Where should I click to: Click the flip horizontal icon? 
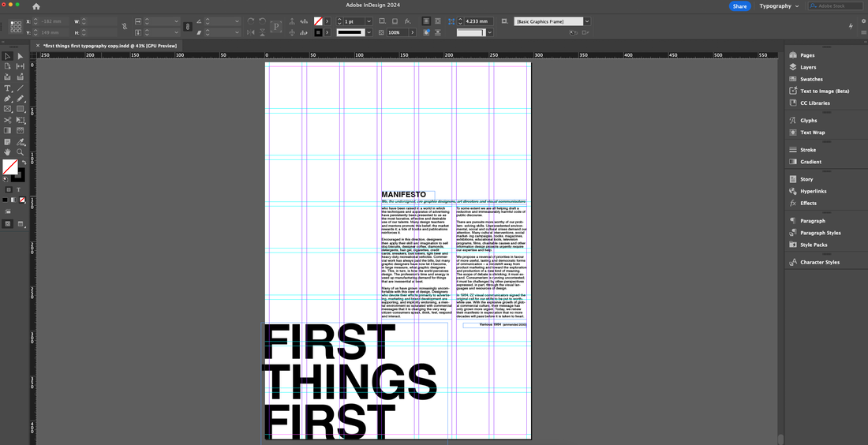251,32
